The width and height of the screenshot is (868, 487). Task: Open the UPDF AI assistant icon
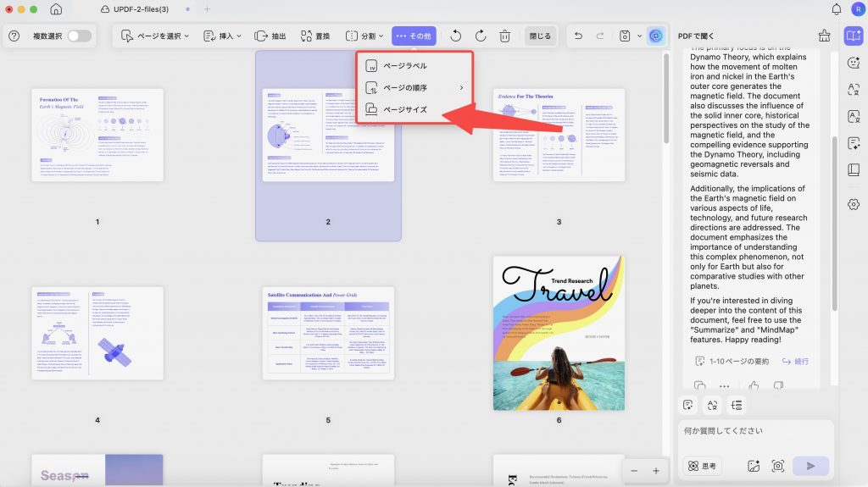(x=656, y=36)
